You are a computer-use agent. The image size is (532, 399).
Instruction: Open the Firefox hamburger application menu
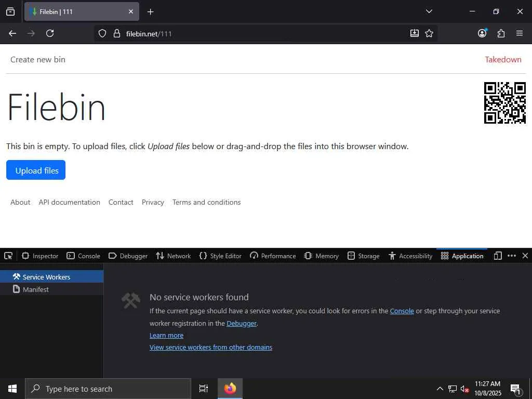520,33
